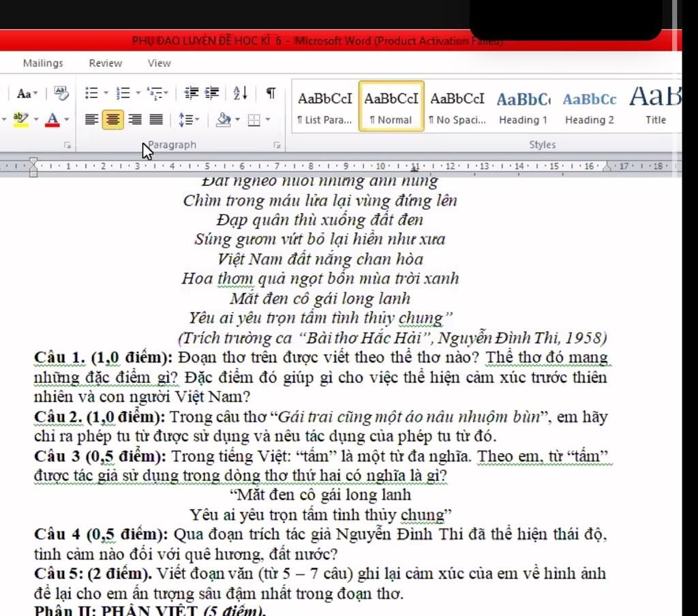Toggle Show/Hide paragraph marks
The width and height of the screenshot is (698, 616).
tap(271, 93)
